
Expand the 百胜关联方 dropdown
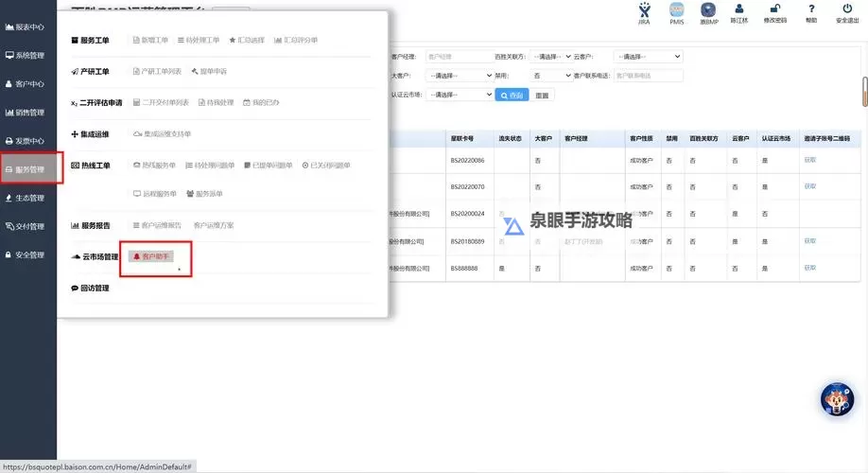[x=551, y=57]
